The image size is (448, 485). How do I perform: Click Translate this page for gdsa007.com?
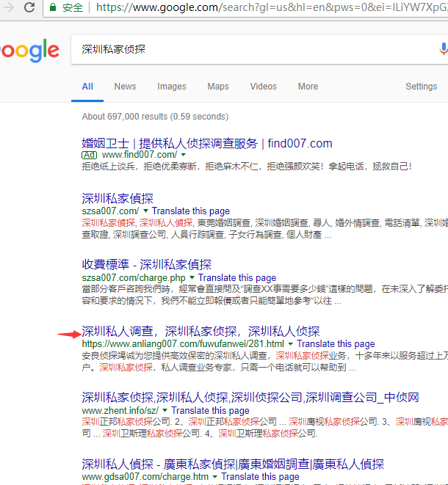tap(260, 477)
